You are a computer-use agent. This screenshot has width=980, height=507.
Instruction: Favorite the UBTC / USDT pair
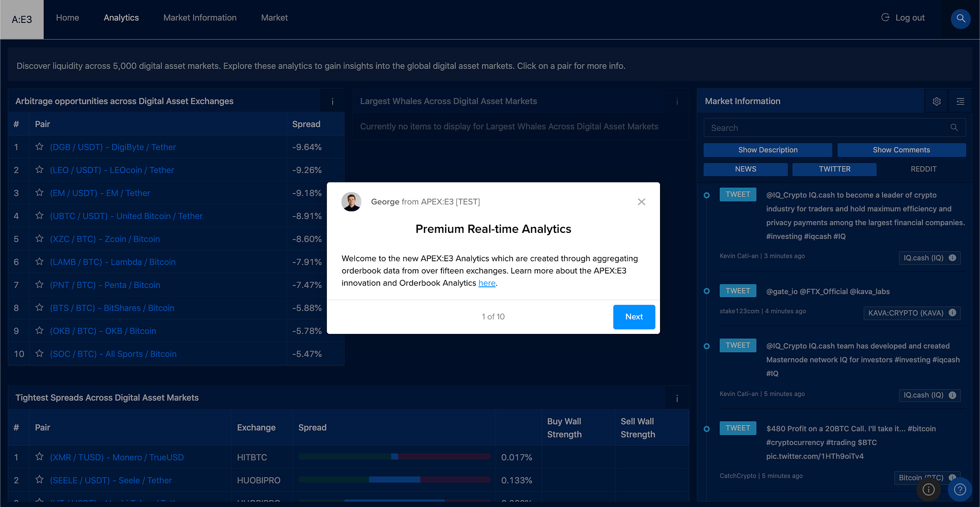pyautogui.click(x=39, y=216)
